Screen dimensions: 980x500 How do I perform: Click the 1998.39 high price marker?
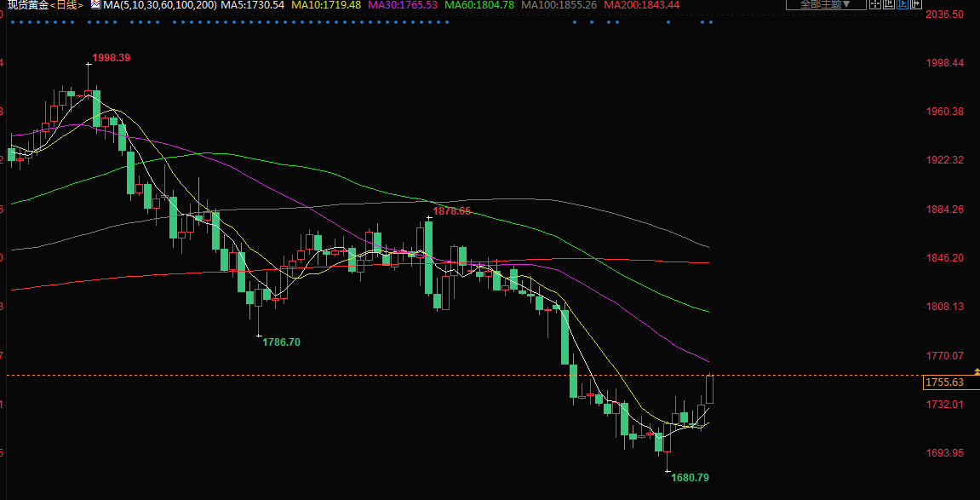pyautogui.click(x=111, y=58)
